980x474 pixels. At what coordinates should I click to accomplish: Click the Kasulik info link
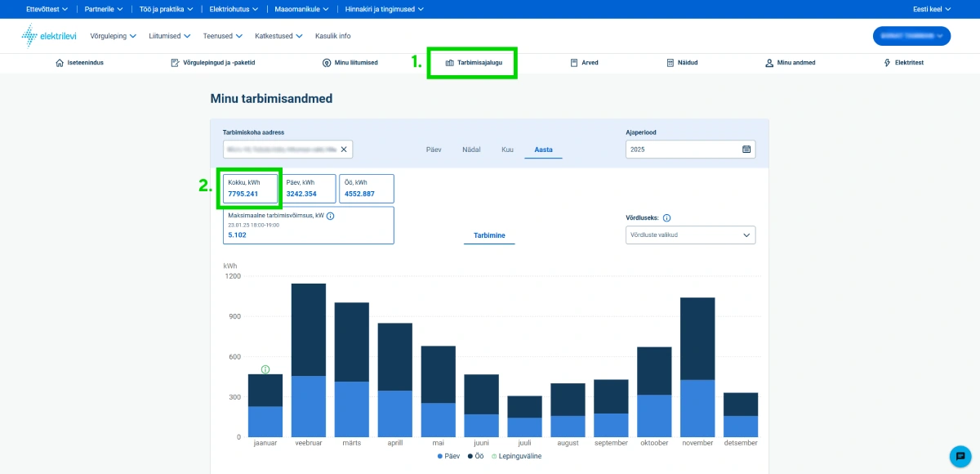point(332,36)
